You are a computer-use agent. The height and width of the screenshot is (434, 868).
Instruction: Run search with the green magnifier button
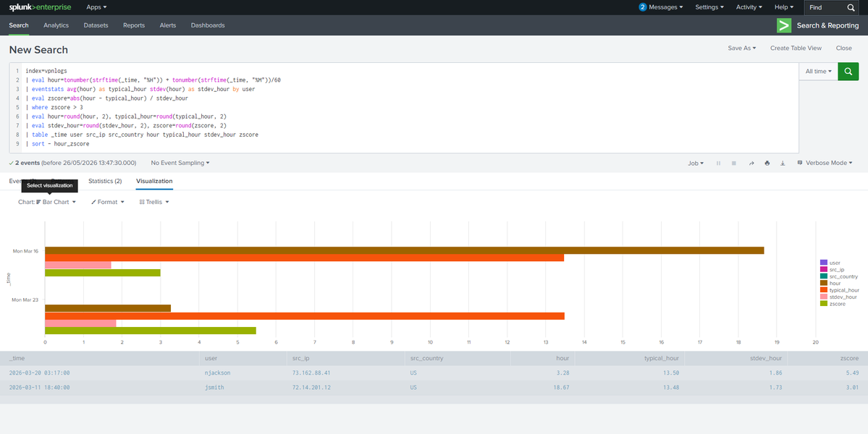click(848, 72)
